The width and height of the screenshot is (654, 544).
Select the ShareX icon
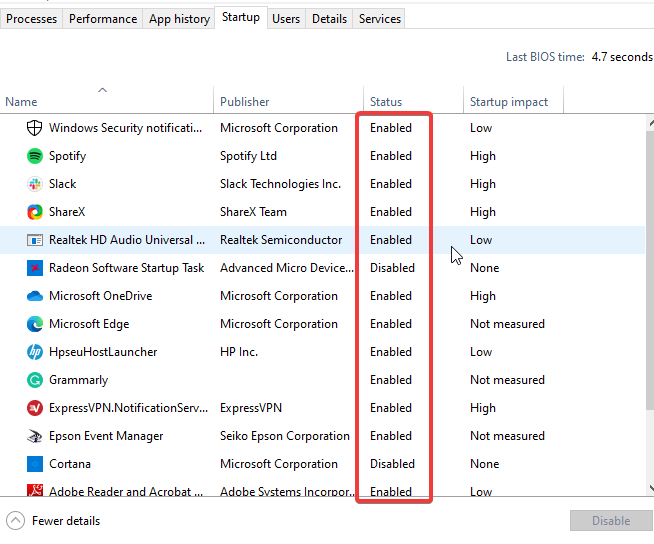35,212
